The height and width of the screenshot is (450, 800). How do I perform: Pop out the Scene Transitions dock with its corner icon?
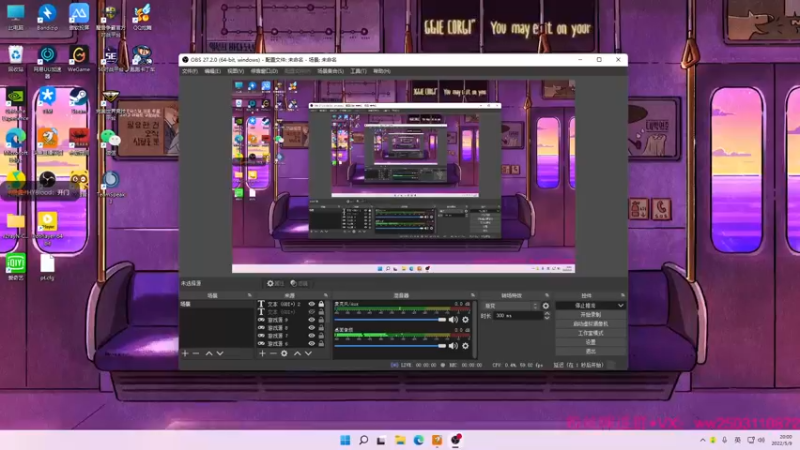pos(547,295)
